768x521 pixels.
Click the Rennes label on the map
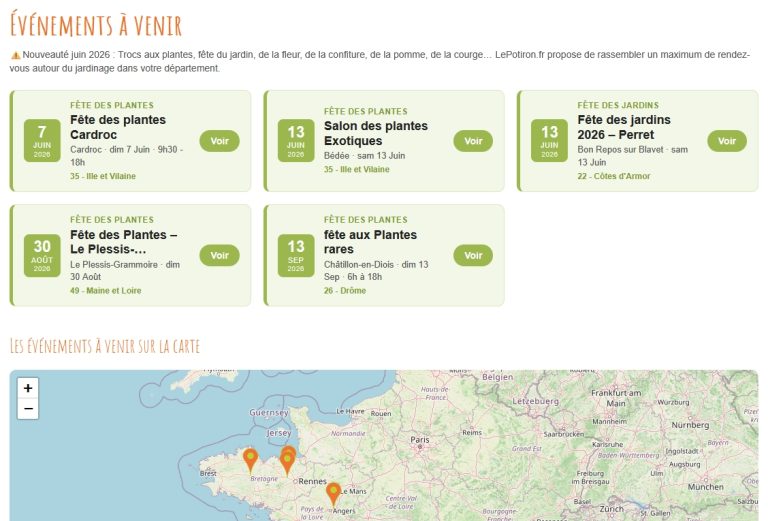[312, 481]
